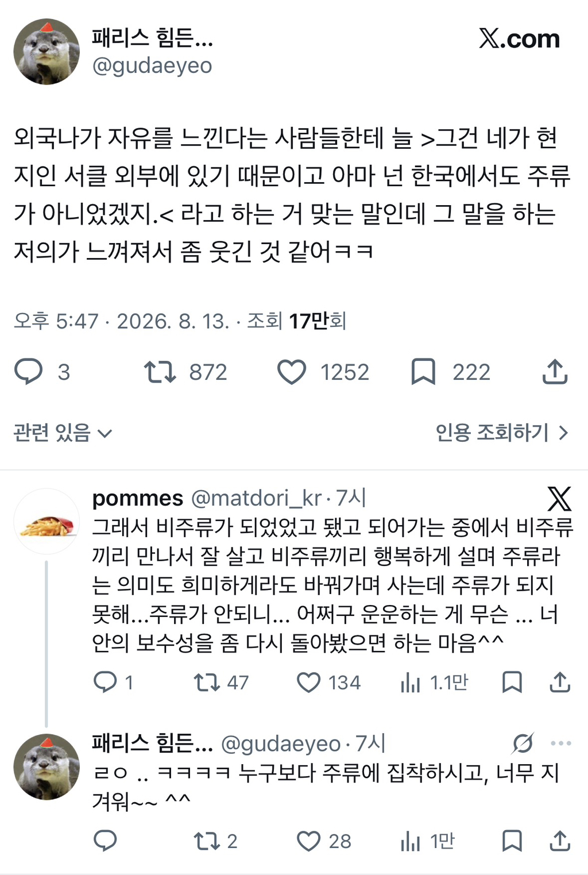Tap the reply bubble icon showing 3
This screenshot has height=875, width=588.
[29, 372]
